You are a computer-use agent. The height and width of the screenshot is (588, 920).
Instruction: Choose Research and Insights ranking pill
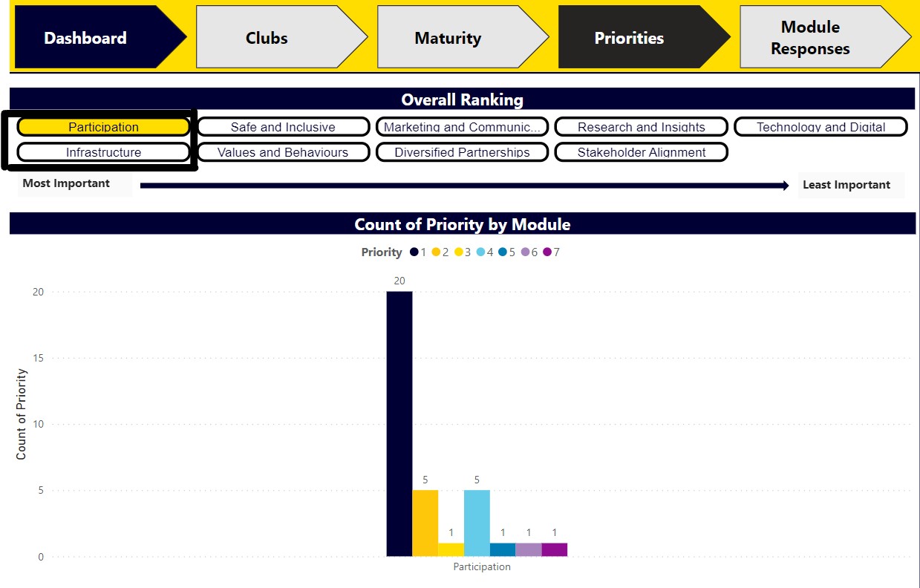click(x=641, y=127)
